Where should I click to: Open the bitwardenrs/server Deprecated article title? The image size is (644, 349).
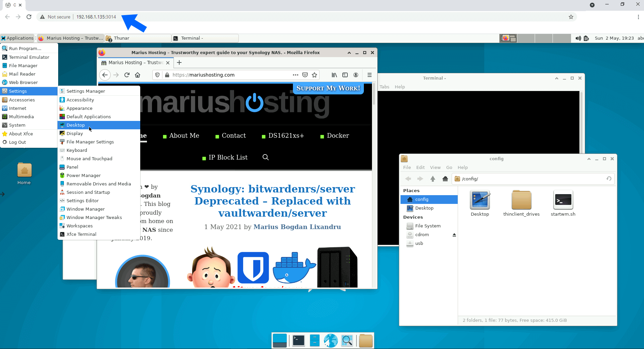273,201
